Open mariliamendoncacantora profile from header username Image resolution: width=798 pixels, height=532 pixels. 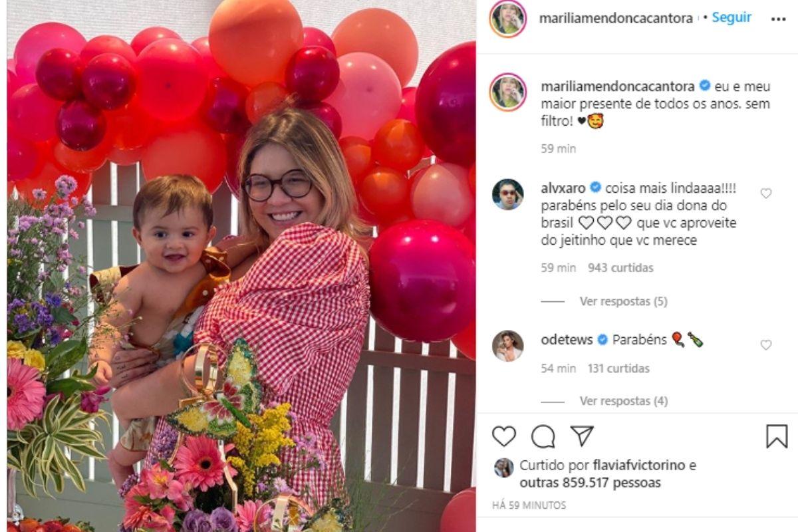pyautogui.click(x=616, y=19)
